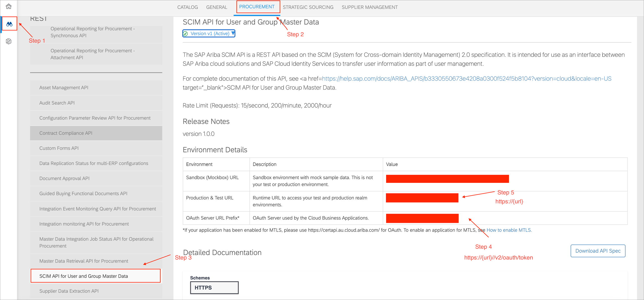Open Configuration Parameter Review API for Procurement
The image size is (644, 300).
click(x=96, y=118)
